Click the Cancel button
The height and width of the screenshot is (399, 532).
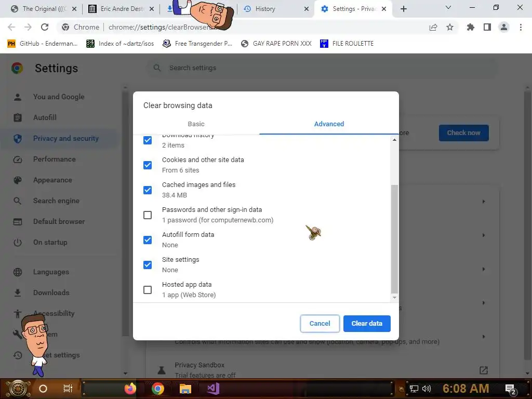click(320, 324)
